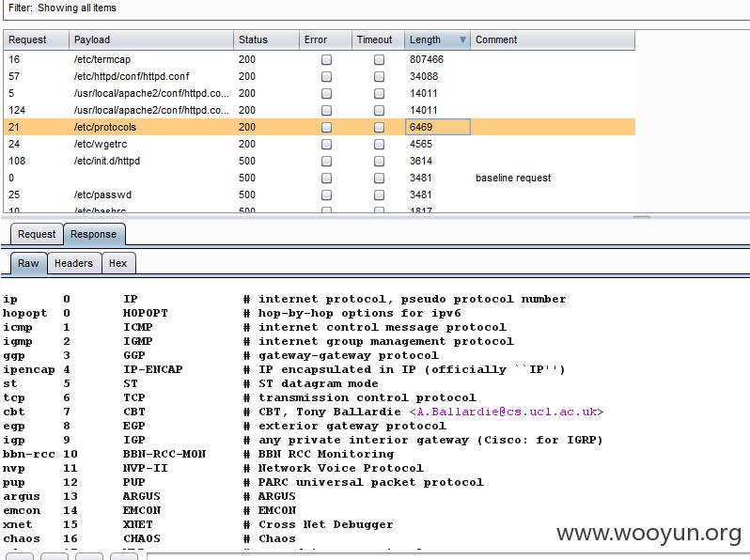The image size is (750, 560).
Task: Select the /etc/termcap payload row
Action: point(320,60)
